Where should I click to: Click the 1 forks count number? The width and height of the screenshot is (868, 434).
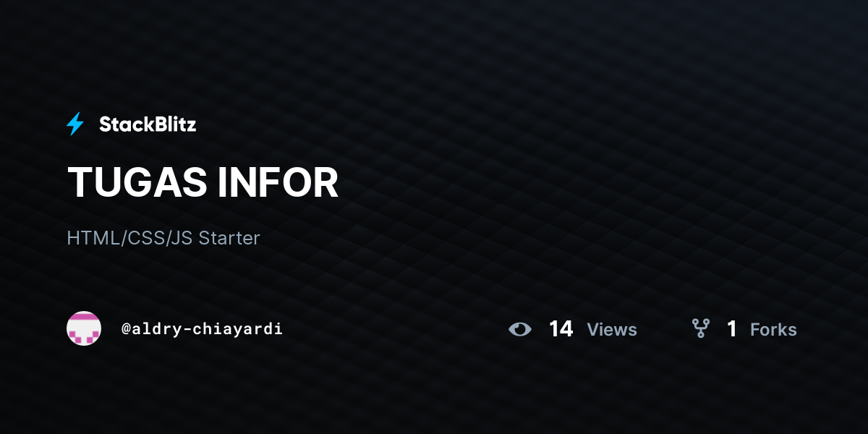click(732, 329)
